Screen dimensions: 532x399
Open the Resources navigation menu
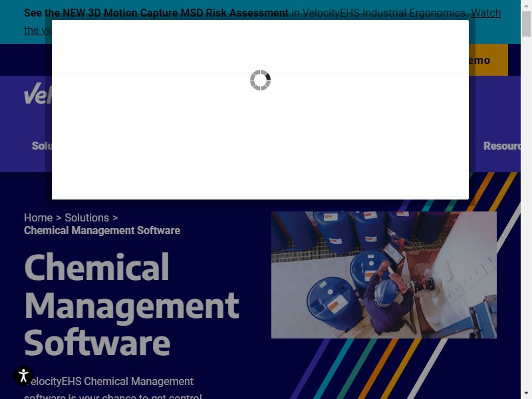point(501,146)
